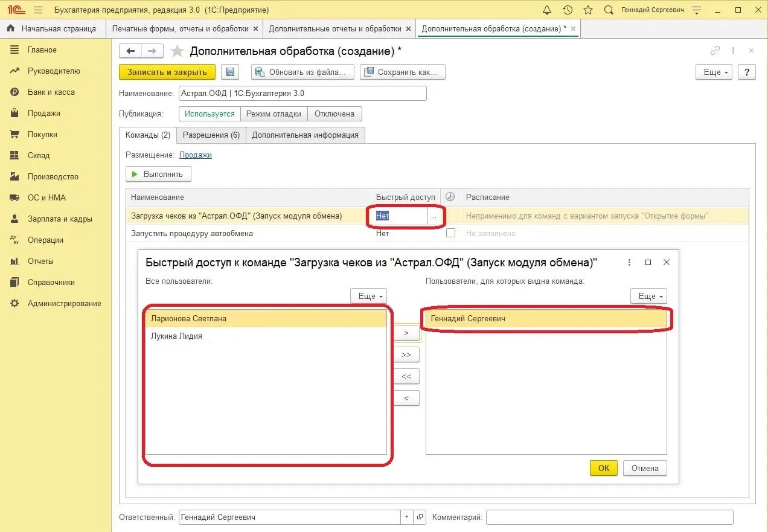Open Производство section
768x532 pixels.
[x=53, y=176]
